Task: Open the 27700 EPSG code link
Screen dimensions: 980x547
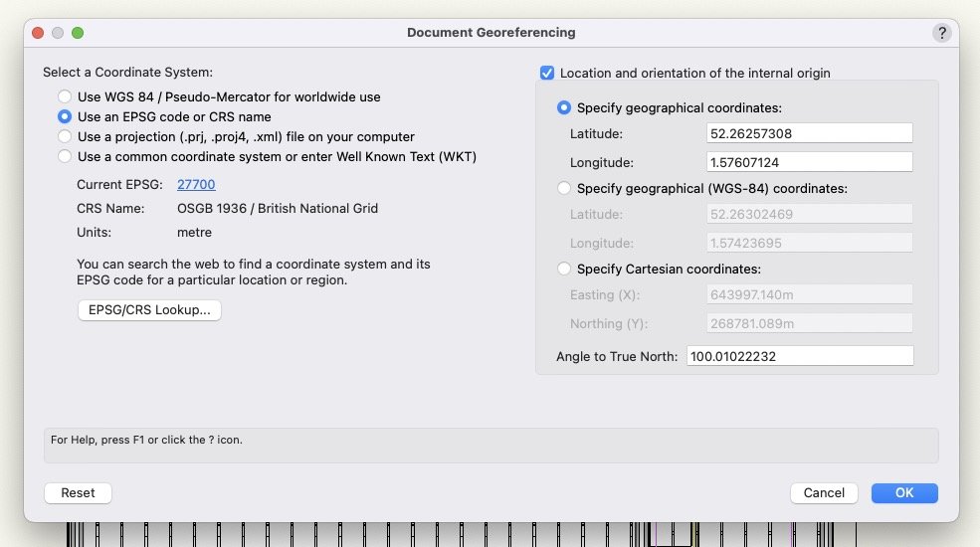Action: coord(196,185)
